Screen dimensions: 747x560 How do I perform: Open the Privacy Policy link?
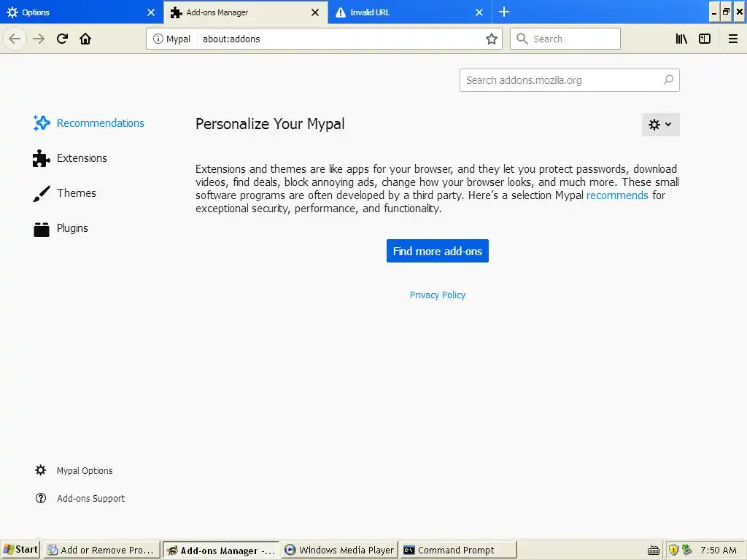(438, 295)
